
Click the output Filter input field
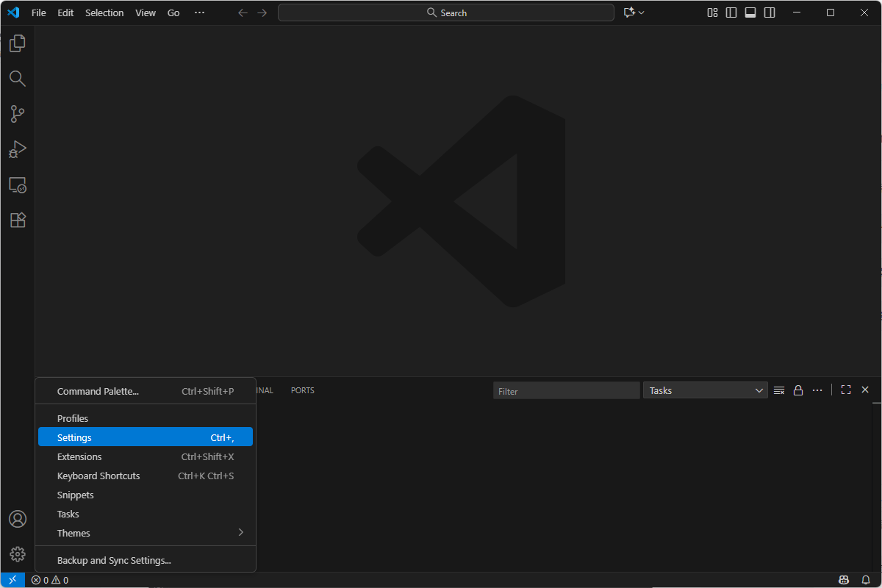click(x=566, y=391)
